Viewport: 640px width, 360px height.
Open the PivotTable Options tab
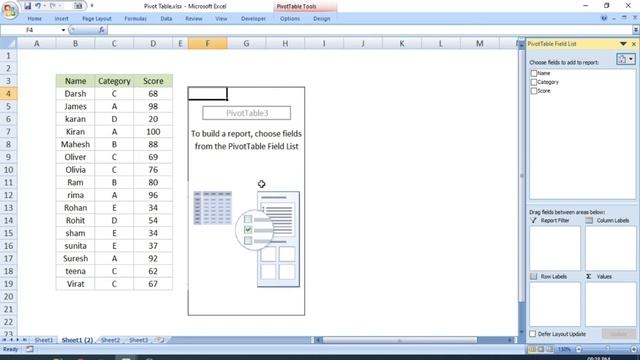[290, 19]
